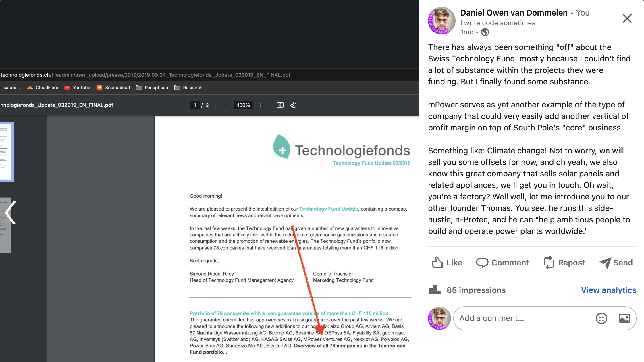Send the post via message

pos(616,263)
